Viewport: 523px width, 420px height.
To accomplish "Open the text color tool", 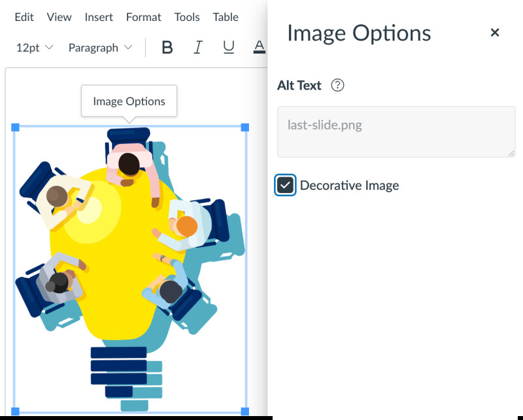I will (259, 47).
